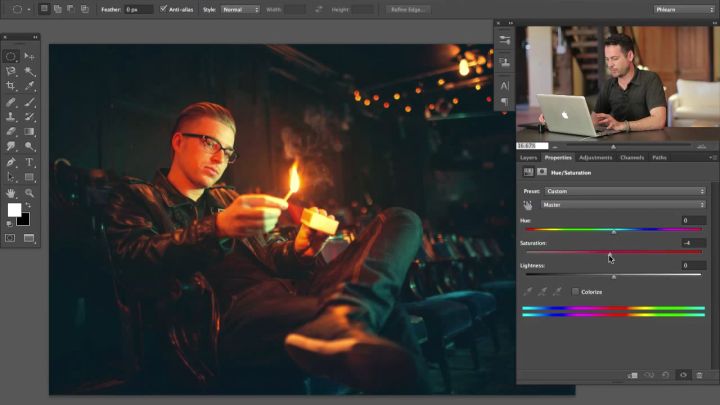Click the Lightness slider handle
This screenshot has width=720, height=405.
[x=614, y=276]
